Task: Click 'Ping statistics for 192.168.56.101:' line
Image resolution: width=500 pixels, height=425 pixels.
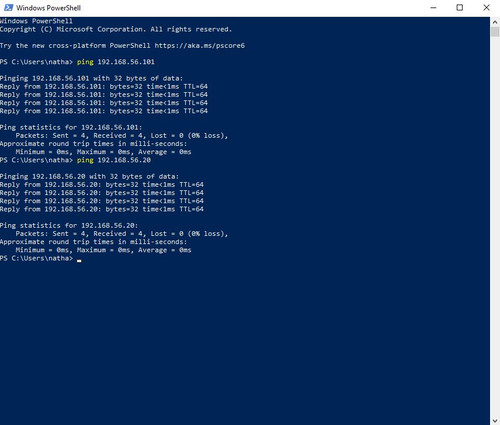Action: point(71,127)
